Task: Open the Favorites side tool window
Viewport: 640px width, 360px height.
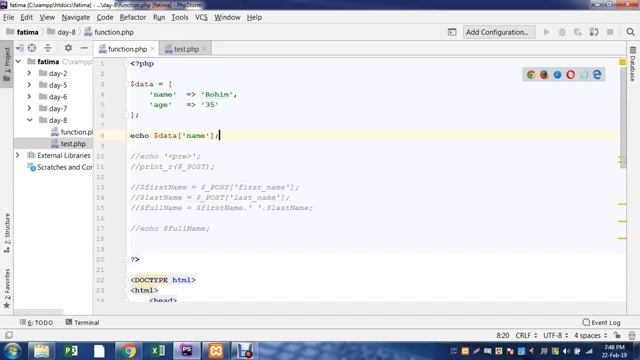Action: tap(7, 288)
